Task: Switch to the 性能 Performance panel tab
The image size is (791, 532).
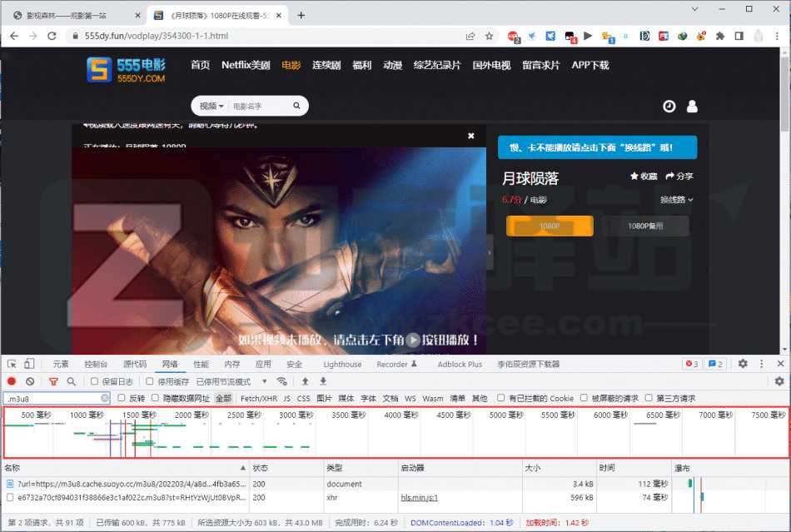Action: pyautogui.click(x=202, y=363)
